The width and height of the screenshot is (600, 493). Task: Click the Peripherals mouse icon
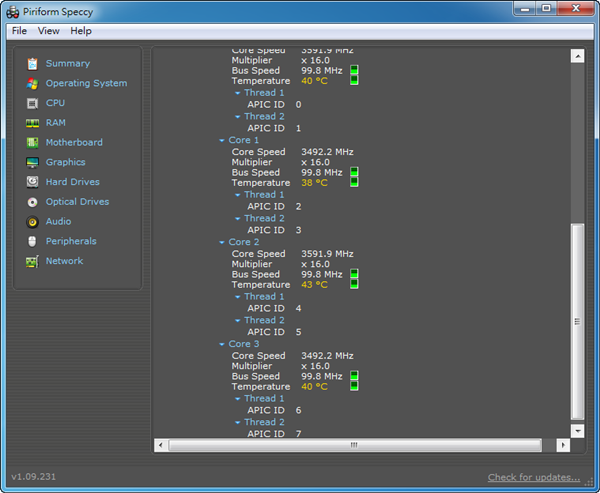click(33, 242)
